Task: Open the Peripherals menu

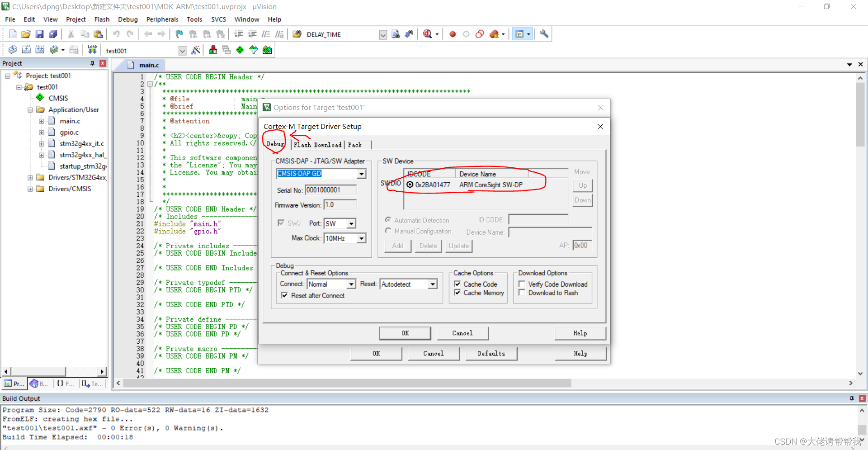Action: point(162,19)
